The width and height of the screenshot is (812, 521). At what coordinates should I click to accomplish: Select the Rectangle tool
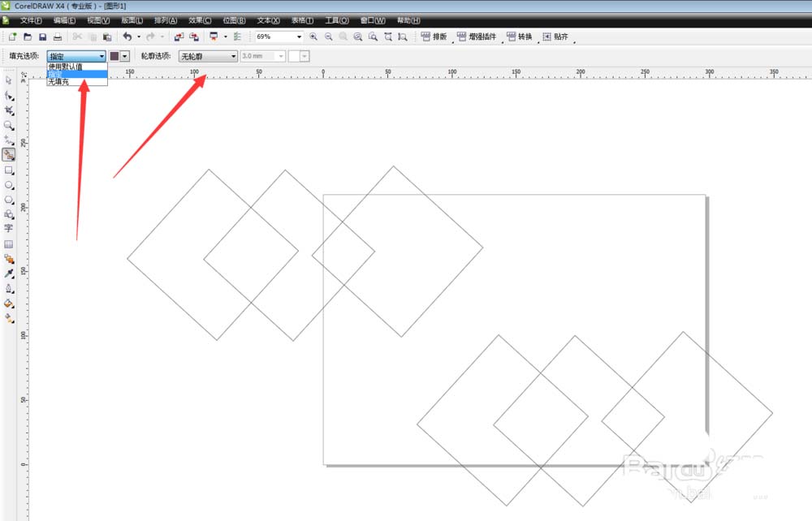pos(9,170)
